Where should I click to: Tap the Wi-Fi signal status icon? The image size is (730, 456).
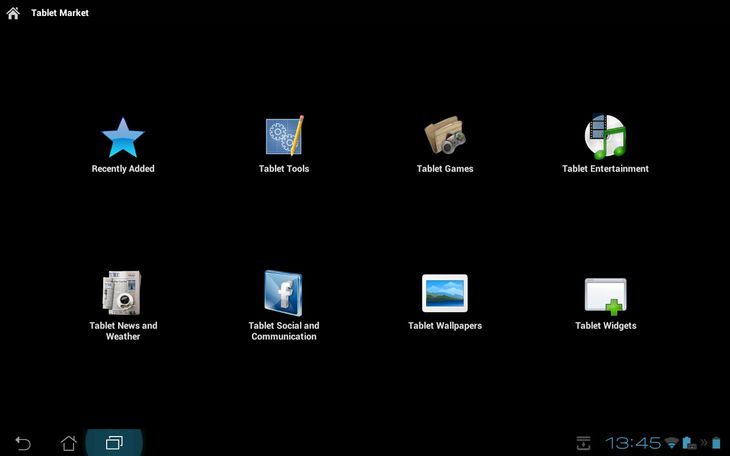[671, 442]
